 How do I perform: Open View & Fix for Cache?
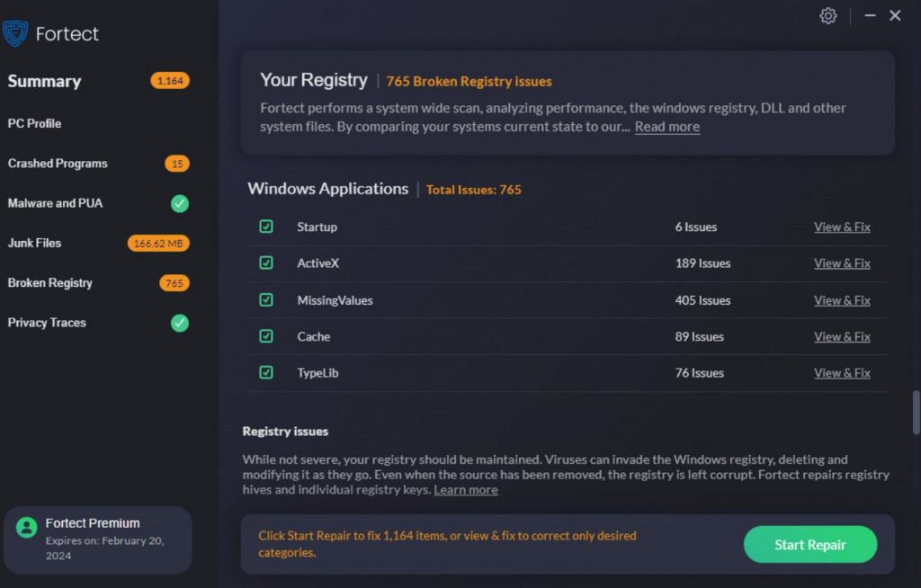point(842,336)
